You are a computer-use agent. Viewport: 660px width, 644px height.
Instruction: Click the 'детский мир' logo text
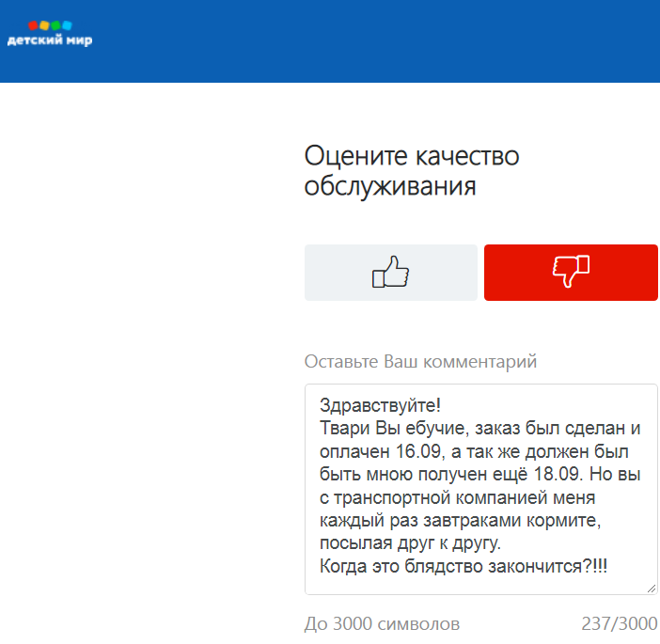coord(49,41)
